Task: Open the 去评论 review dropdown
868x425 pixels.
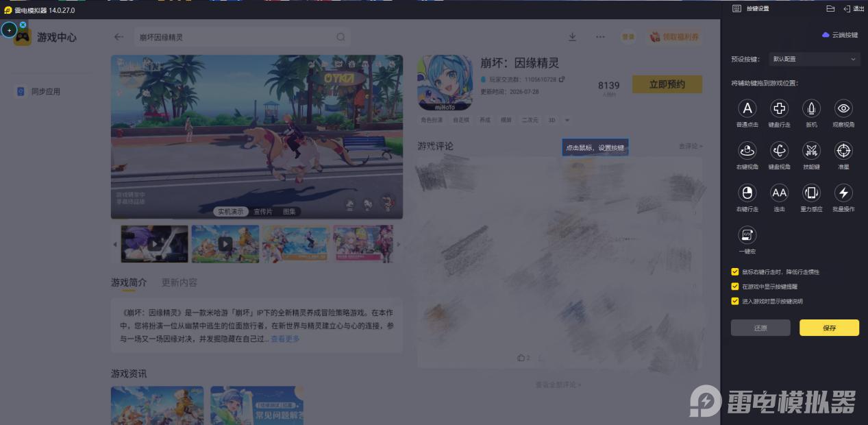Action: [691, 146]
